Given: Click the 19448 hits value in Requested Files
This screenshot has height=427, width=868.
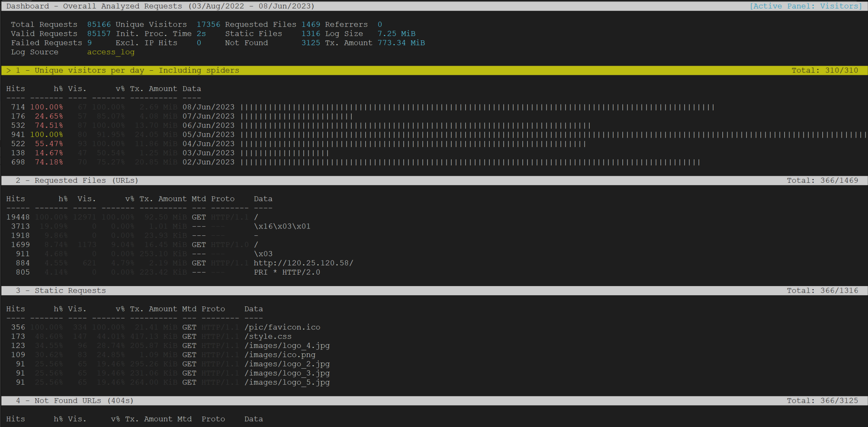Looking at the screenshot, I should [18, 217].
